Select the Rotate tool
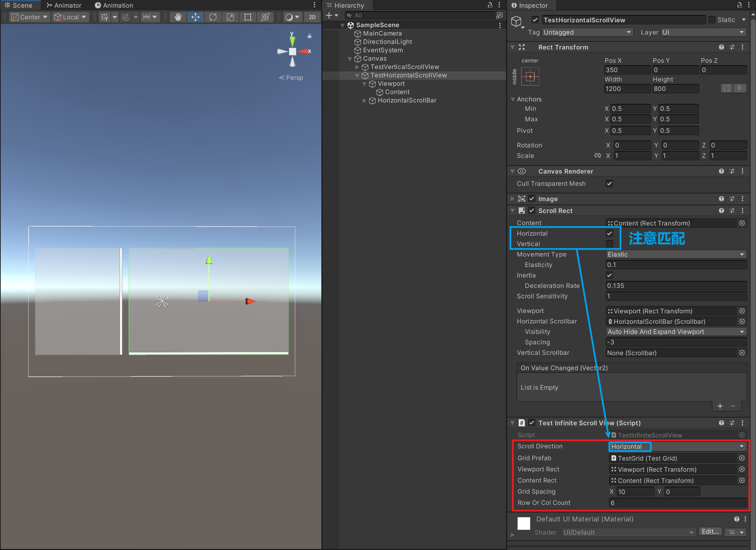 [x=213, y=17]
